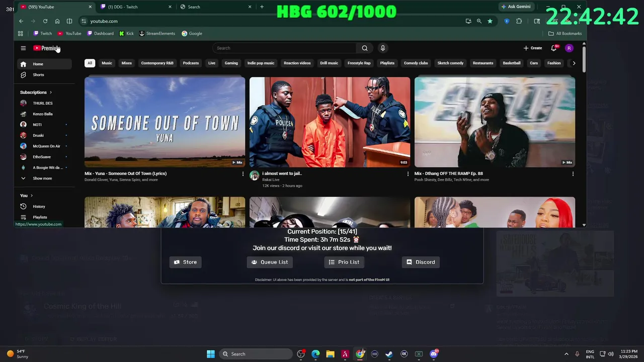Click the search magnifier button on YouTube
The width and height of the screenshot is (644, 362).
point(365,48)
